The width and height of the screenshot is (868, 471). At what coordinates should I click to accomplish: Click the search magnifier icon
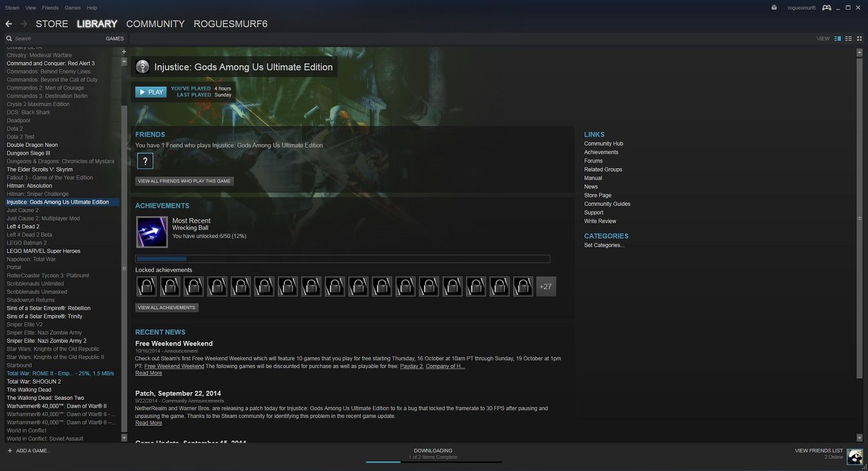click(x=9, y=39)
